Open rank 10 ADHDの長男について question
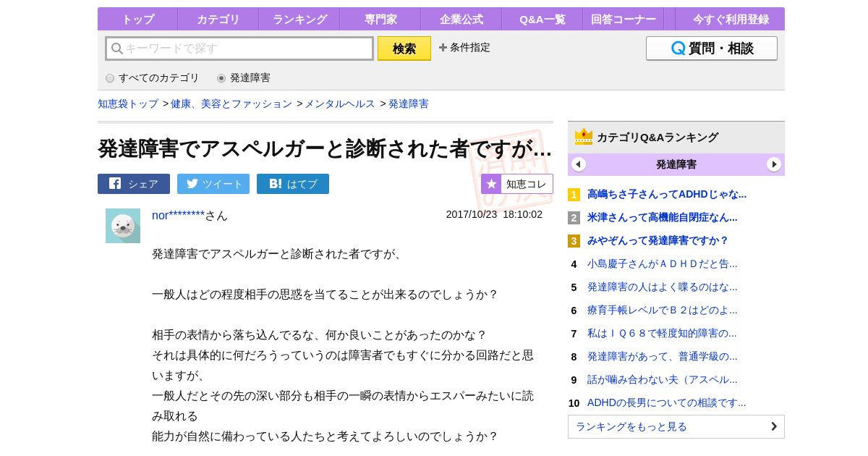This screenshot has height=456, width=868. pos(667,402)
